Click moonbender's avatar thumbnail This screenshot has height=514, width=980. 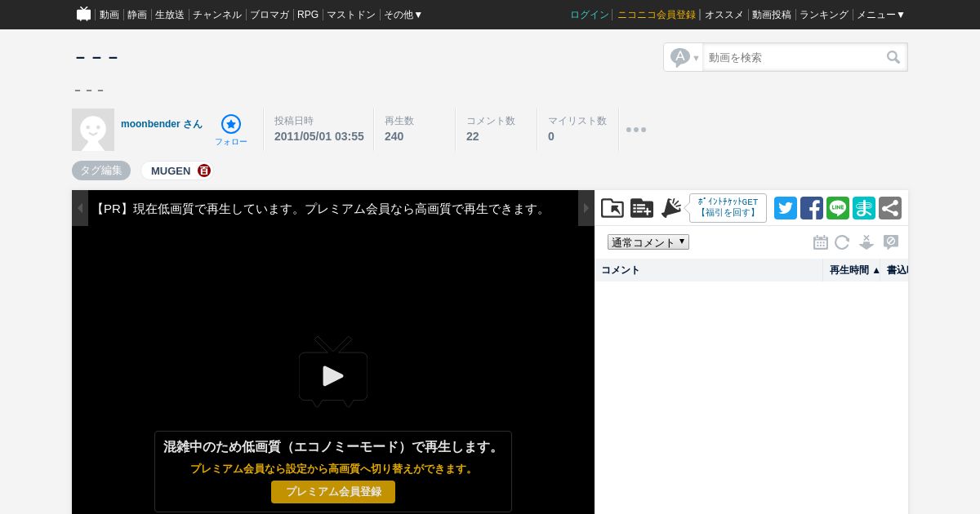point(93,130)
